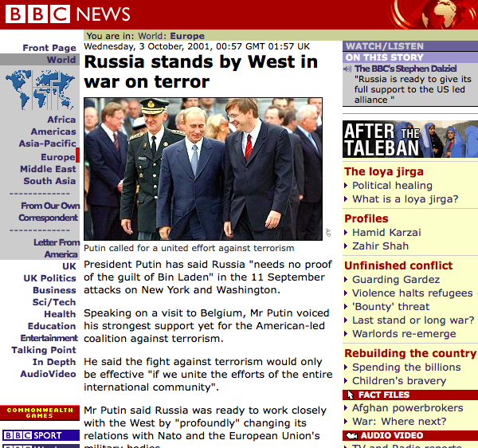478x448 pixels.
Task: Open the BBC Sport banner
Action: [x=41, y=435]
